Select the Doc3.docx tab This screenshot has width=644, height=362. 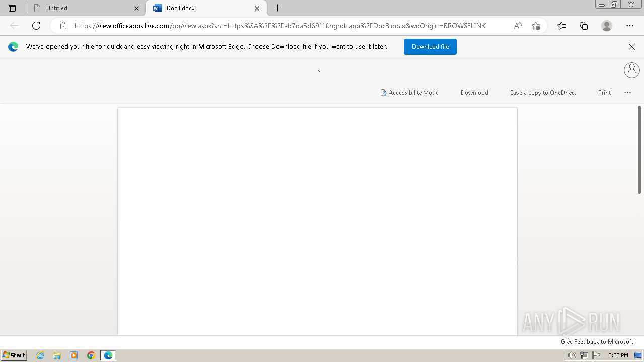click(205, 8)
